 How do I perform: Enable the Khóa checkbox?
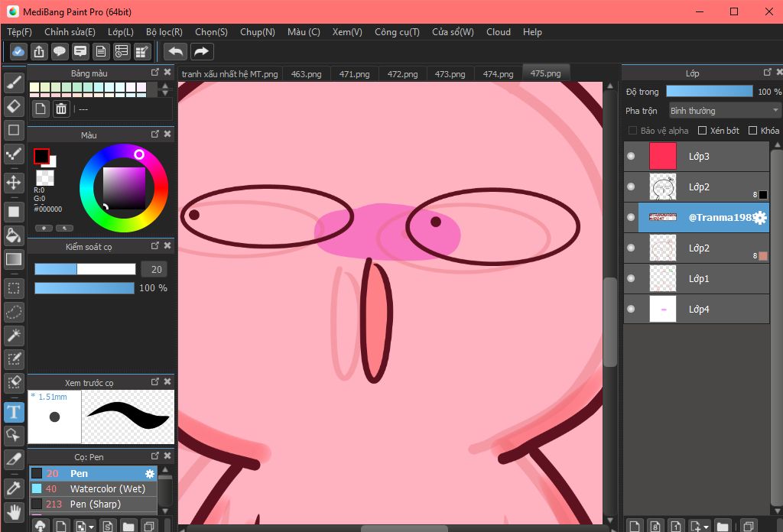click(x=752, y=130)
